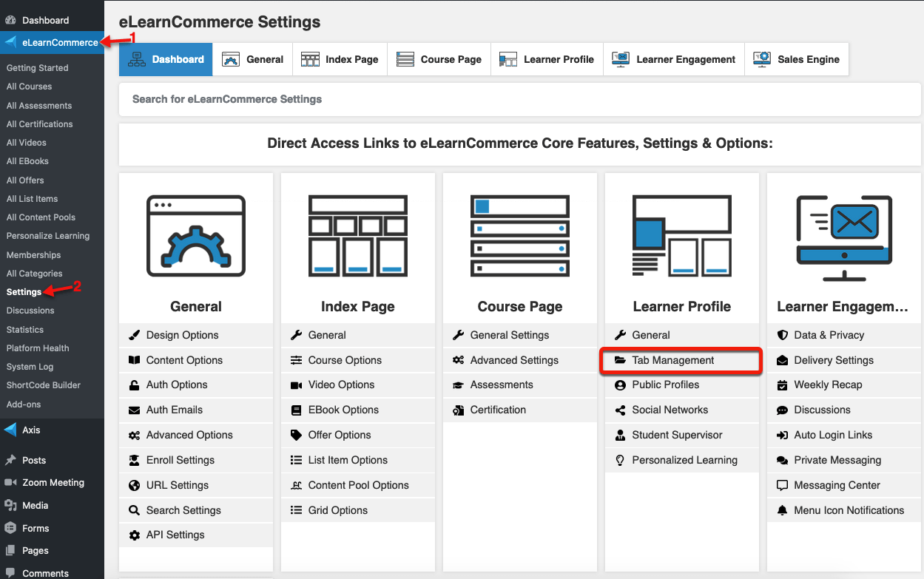This screenshot has width=924, height=579.
Task: Click the shield icon beside Data & Privacy
Action: click(x=782, y=335)
